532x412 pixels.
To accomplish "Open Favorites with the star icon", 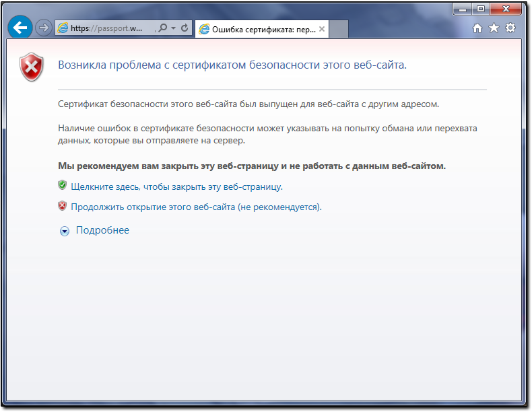I will click(x=494, y=28).
